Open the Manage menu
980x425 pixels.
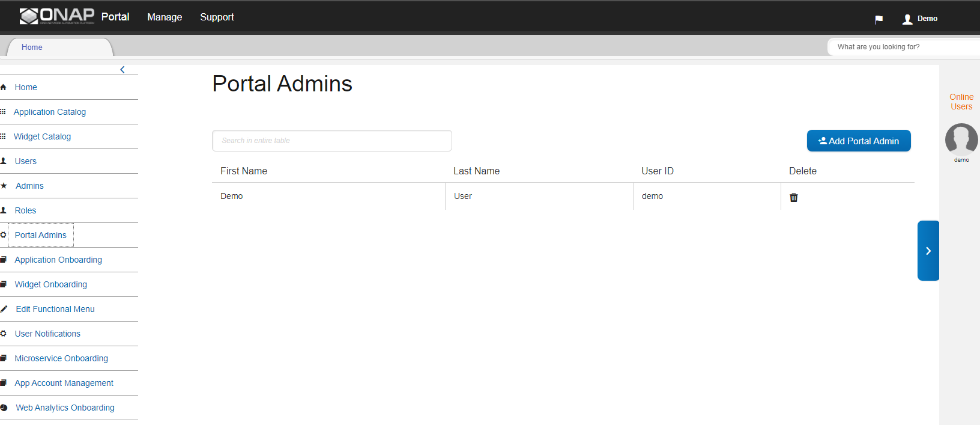165,17
